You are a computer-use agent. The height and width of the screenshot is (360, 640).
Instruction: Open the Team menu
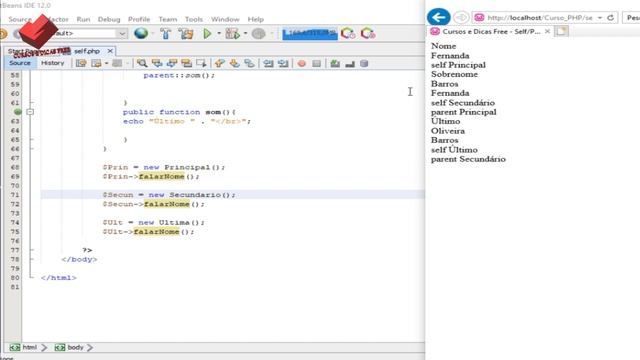(x=168, y=19)
